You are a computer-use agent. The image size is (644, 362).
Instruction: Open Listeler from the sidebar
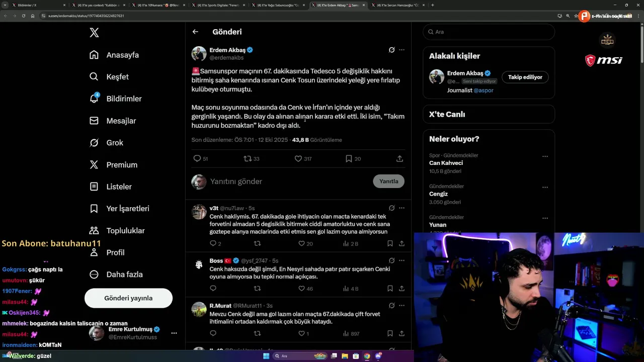[110, 187]
